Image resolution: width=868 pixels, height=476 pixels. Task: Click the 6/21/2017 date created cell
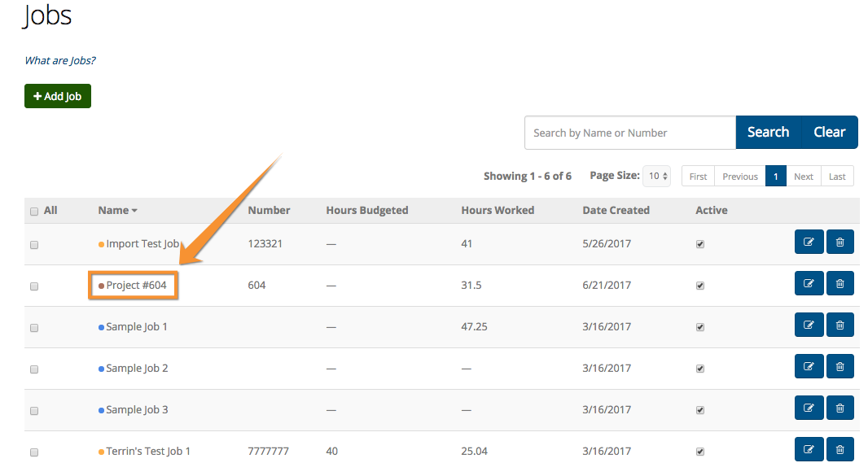point(607,285)
